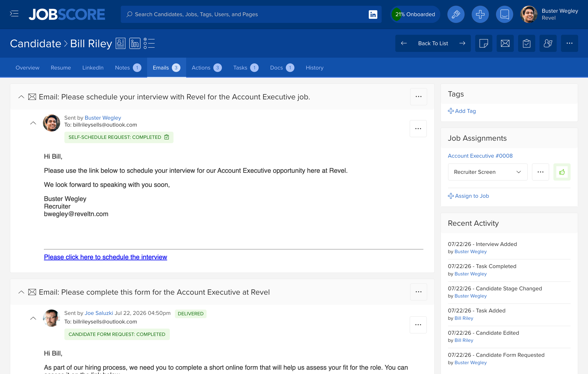Click the 21% Onboarded progress indicator
Screen dimensions: 588x374
pos(415,14)
